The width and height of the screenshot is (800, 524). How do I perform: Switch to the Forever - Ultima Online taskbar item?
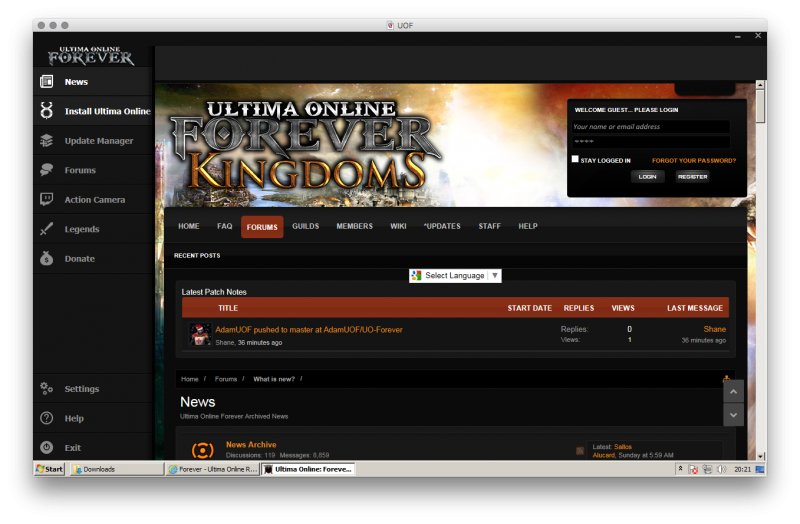coord(212,469)
